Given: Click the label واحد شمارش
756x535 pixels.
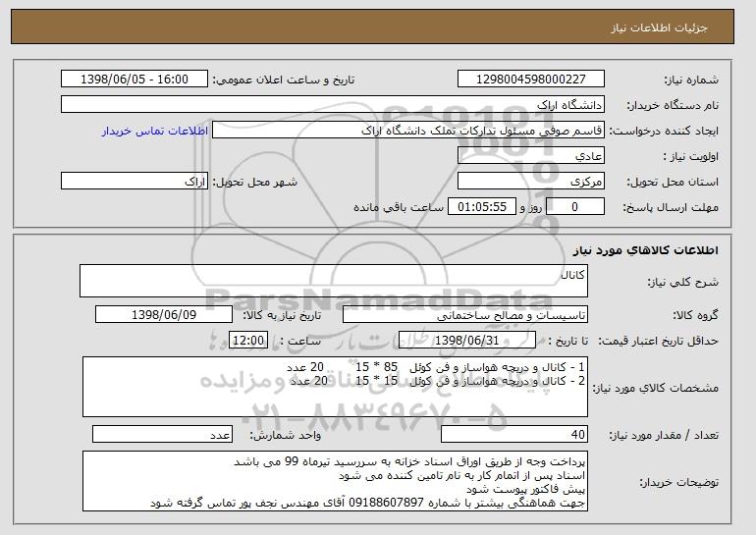Looking at the screenshot, I should tap(286, 435).
